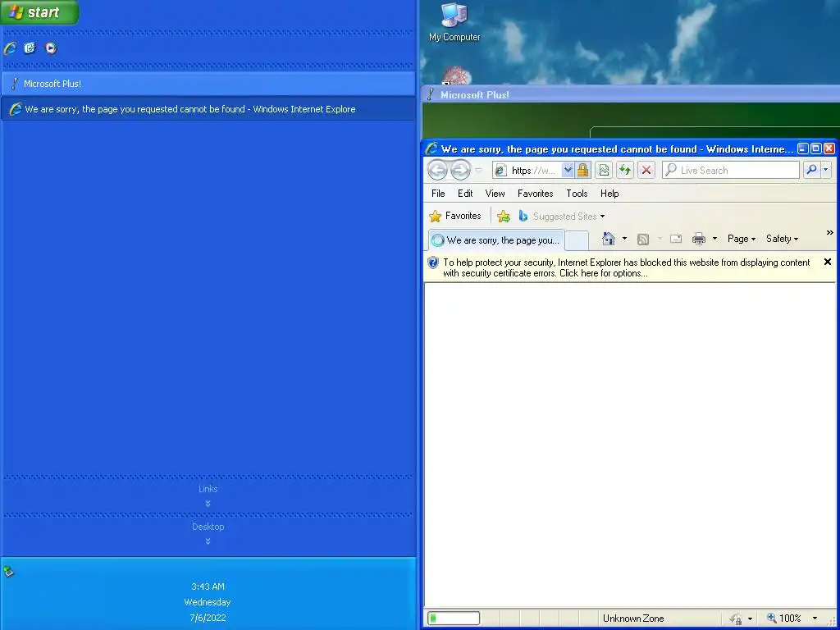
Task: Go back with IE Back button
Action: [x=437, y=171]
